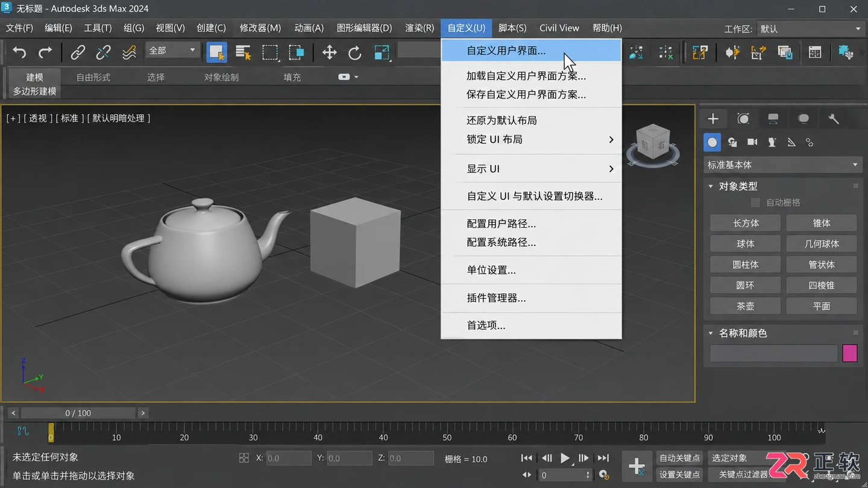Toggle absolute/offset transform type-in icon
868x488 pixels.
point(244,458)
